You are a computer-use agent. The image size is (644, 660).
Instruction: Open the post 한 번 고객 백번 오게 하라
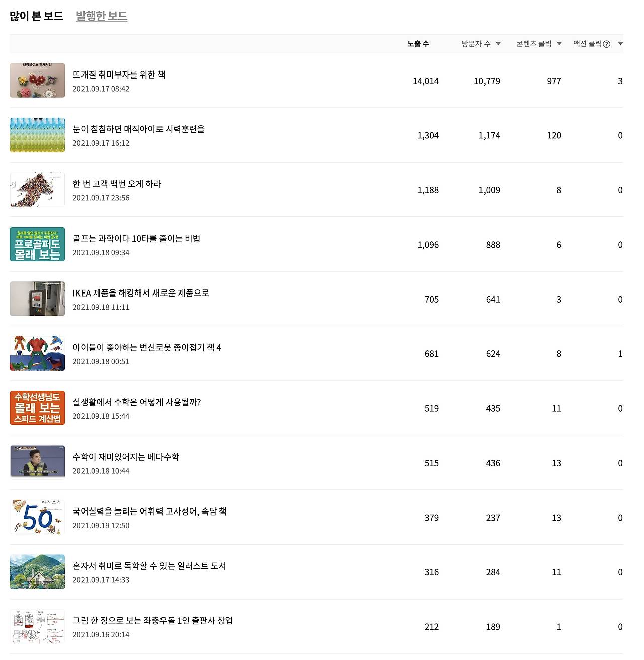pos(116,184)
